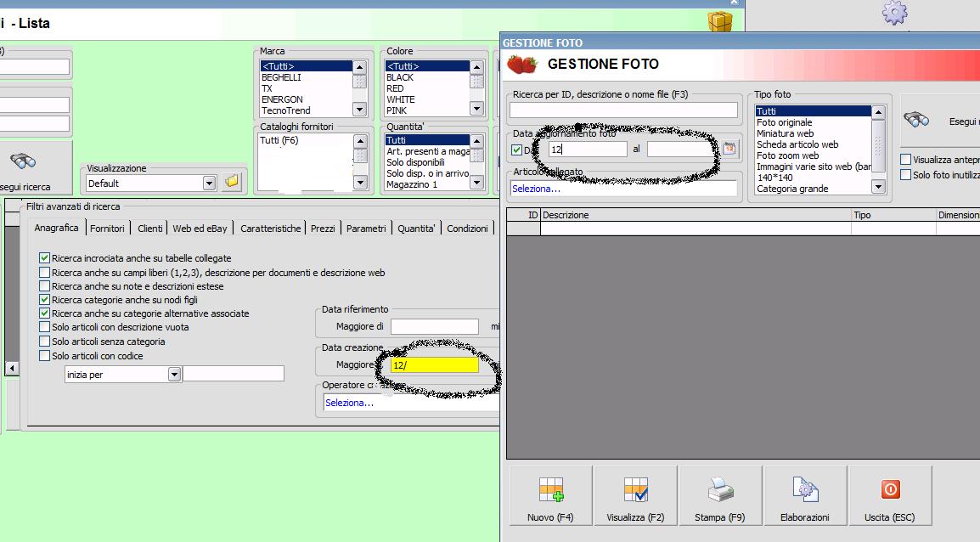Click Seleziona link under Articolo collegato
Viewport: 980px width, 542px height.
536,188
